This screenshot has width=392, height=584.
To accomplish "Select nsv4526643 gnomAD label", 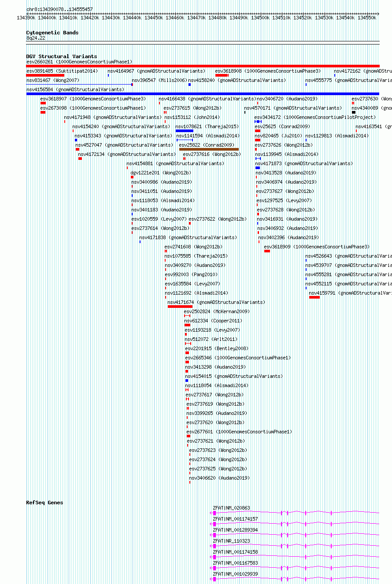I will [348, 256].
